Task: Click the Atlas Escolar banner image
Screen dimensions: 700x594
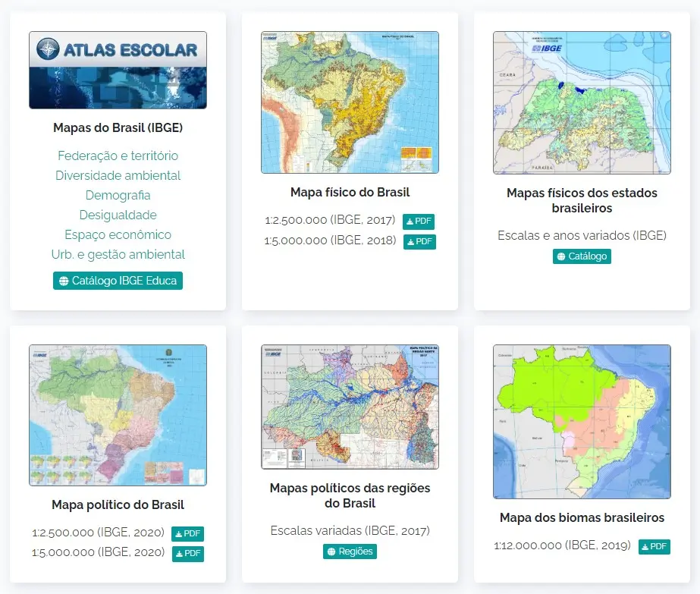Action: [118, 70]
